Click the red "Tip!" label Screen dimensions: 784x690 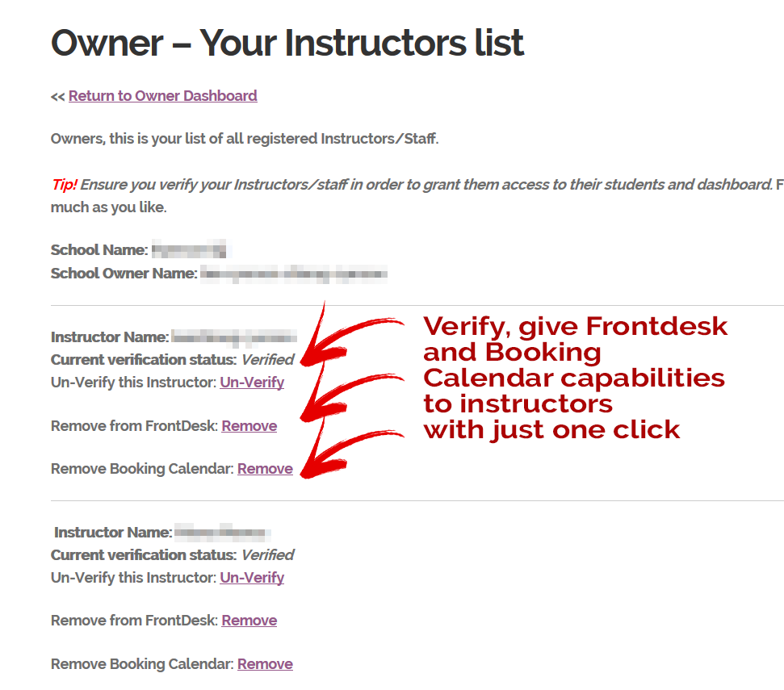pos(64,185)
